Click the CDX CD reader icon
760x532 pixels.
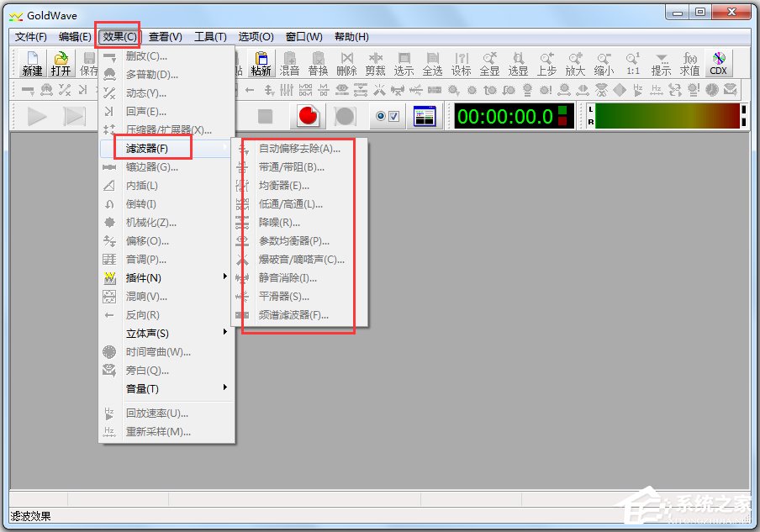pyautogui.click(x=719, y=64)
